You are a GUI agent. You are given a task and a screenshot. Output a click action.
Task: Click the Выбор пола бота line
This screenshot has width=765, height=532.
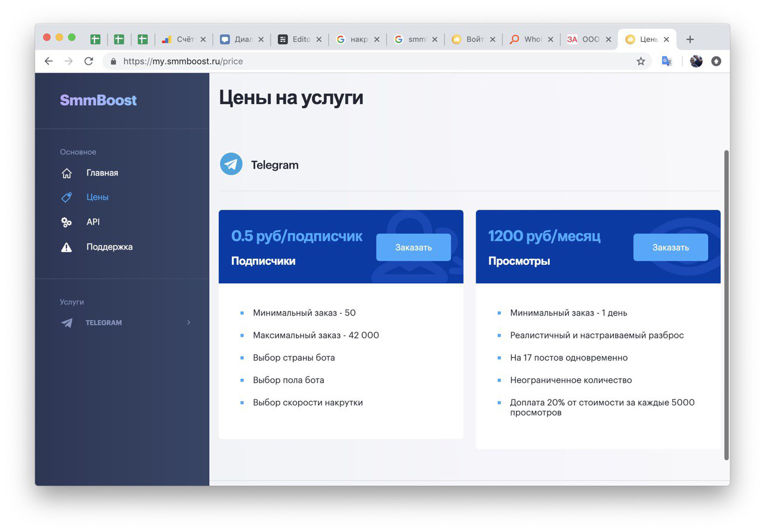(289, 380)
